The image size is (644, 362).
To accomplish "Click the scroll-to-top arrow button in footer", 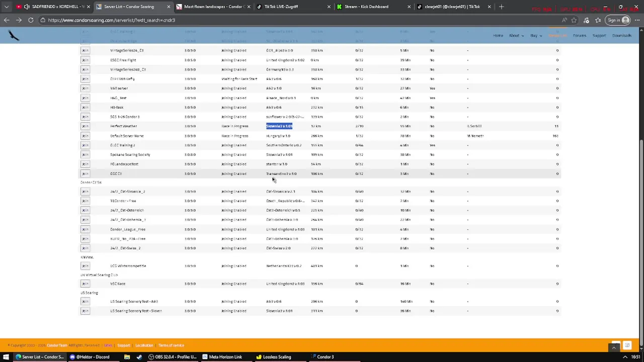I will [x=614, y=347].
